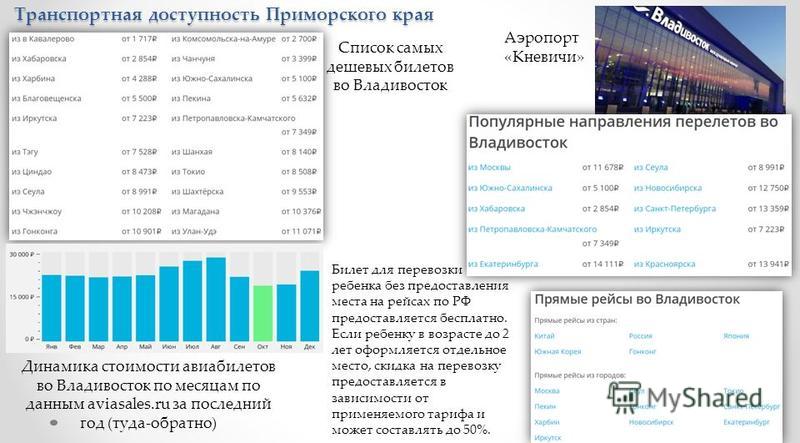800x443 pixels.
Task: Open 'Новосибирск' link in direct flights cities
Action: click(x=651, y=422)
